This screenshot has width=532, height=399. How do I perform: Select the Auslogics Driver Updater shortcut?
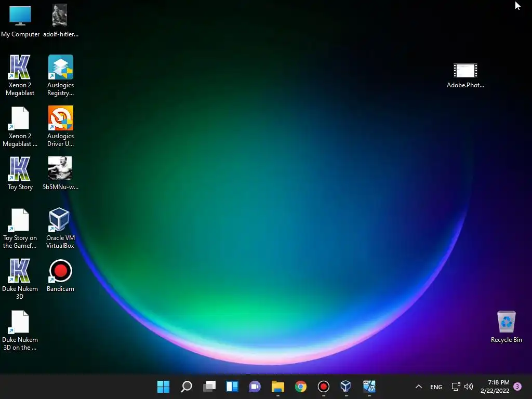pos(60,127)
